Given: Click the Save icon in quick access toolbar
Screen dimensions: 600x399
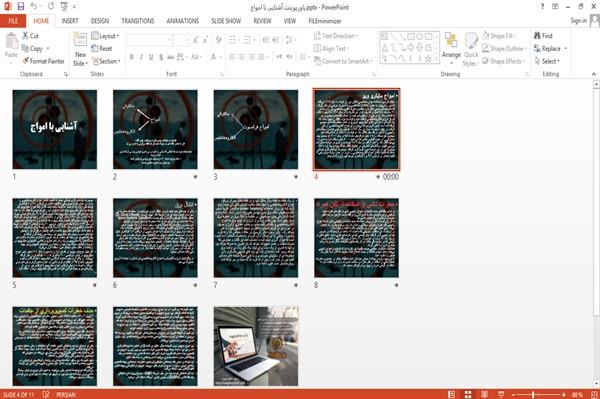Looking at the screenshot, I should tap(21, 7).
